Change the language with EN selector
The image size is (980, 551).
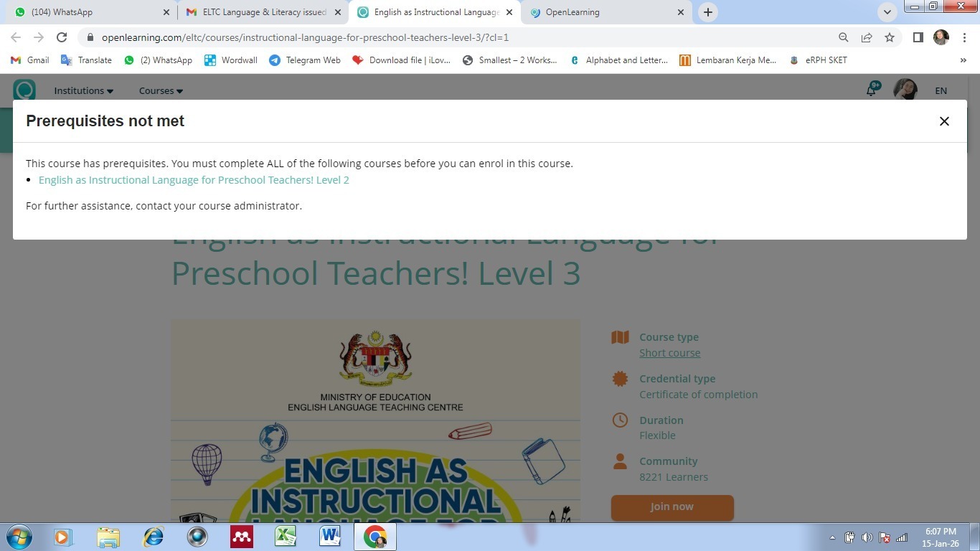941,90
